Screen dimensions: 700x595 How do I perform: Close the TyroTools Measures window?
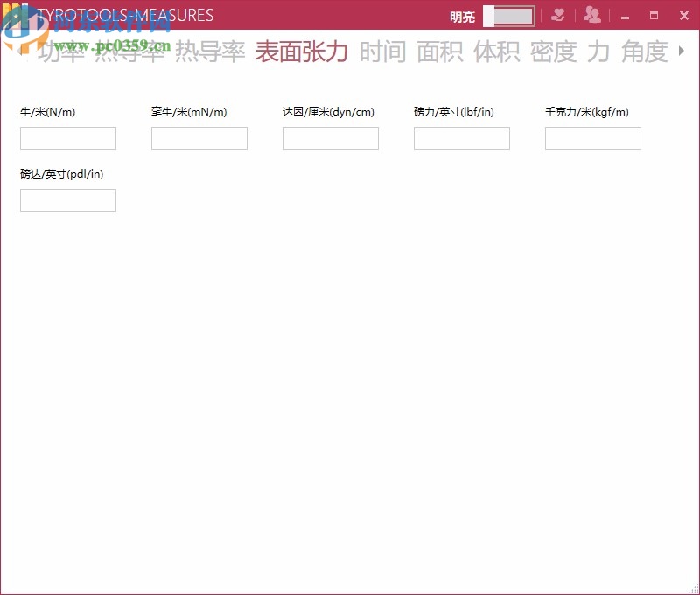684,16
